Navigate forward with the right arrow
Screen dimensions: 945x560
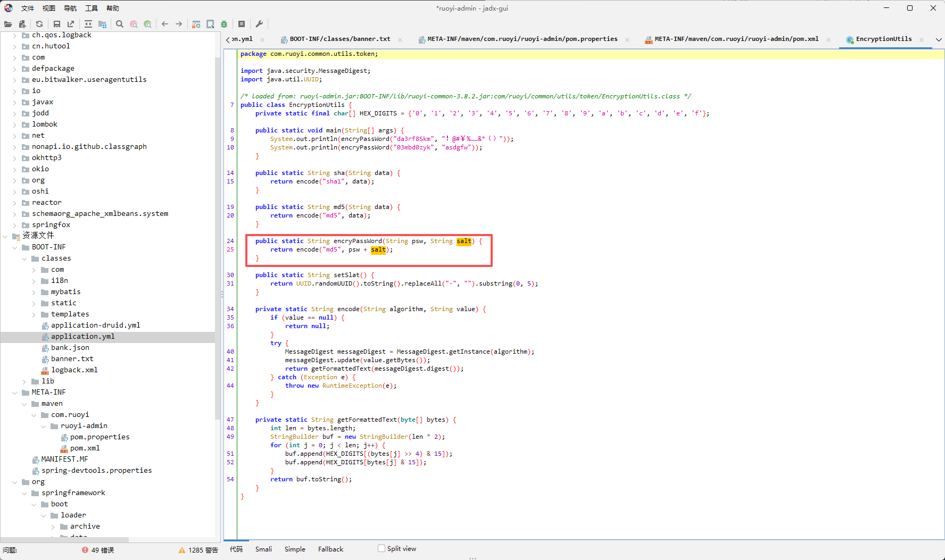click(x=179, y=24)
